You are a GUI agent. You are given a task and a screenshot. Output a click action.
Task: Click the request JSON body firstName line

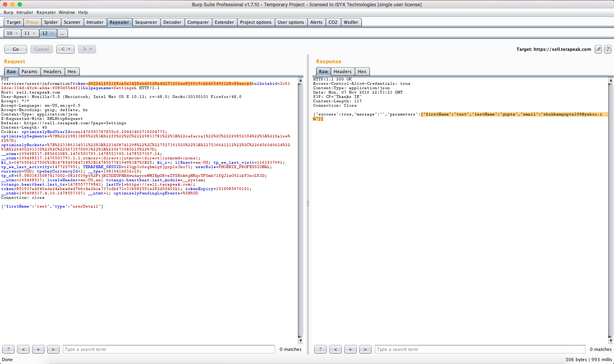click(52, 206)
